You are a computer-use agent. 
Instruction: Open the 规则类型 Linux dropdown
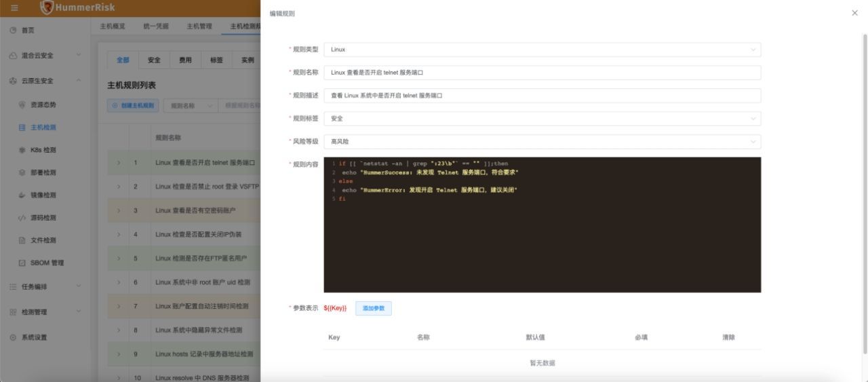click(542, 50)
